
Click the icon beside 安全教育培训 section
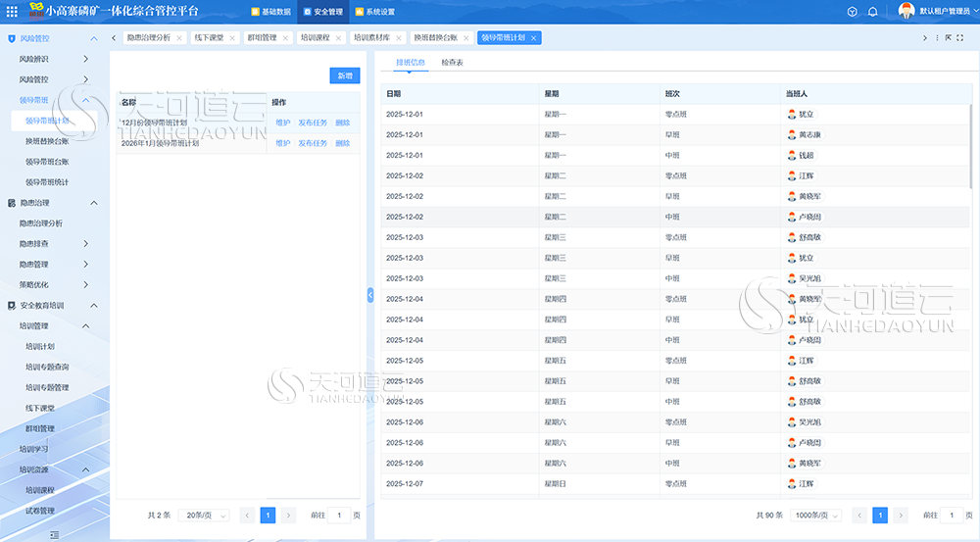click(x=11, y=306)
